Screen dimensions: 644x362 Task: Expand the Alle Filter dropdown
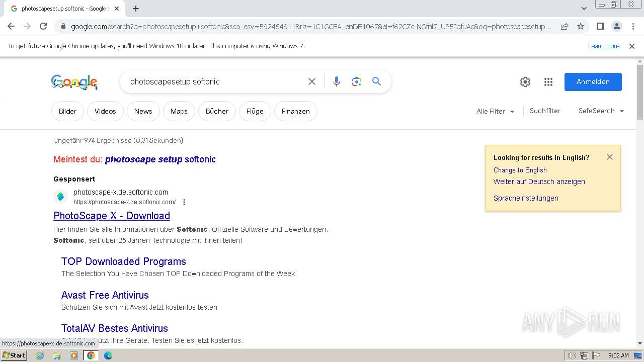click(496, 111)
